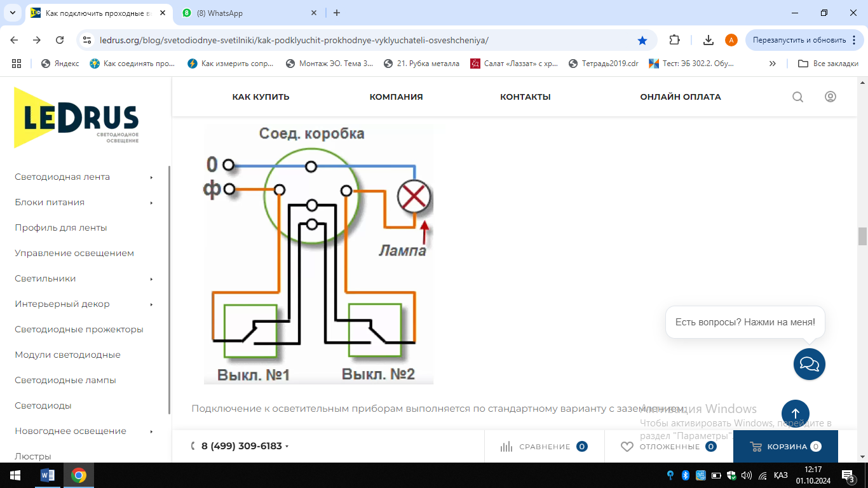Screen dimensions: 868x488
Task: Open the ОНЛАЙН ОПЛАТА menu item
Action: (x=681, y=97)
